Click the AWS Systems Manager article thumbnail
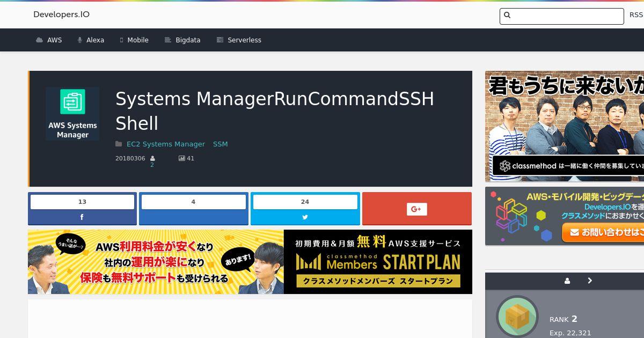Screen dimensions: 644x338 pyautogui.click(x=72, y=114)
